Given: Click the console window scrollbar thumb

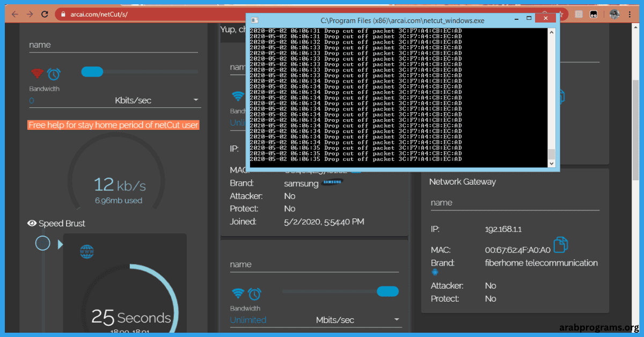Looking at the screenshot, I should click(551, 154).
